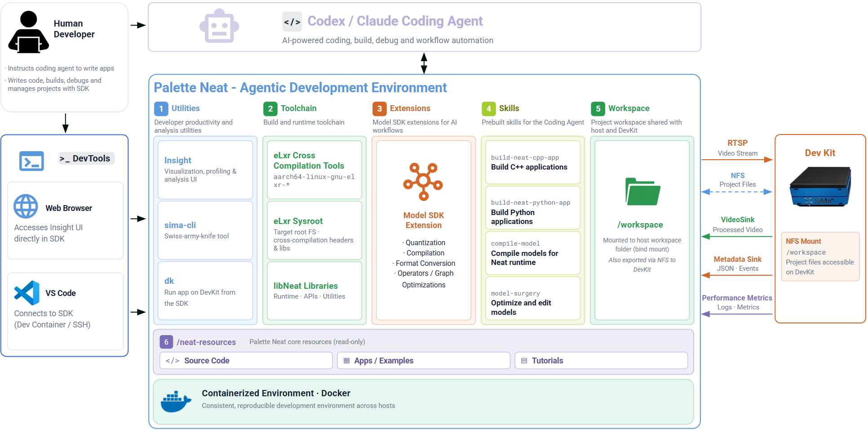Click the Containerized Environment Docker heading

point(276,393)
